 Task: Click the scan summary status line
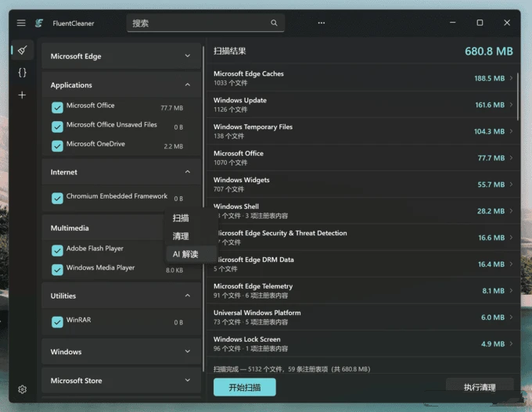[x=292, y=369]
